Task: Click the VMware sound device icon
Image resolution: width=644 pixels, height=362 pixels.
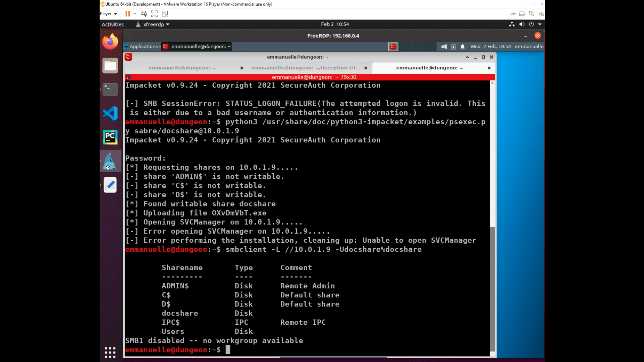Action: [x=541, y=14]
